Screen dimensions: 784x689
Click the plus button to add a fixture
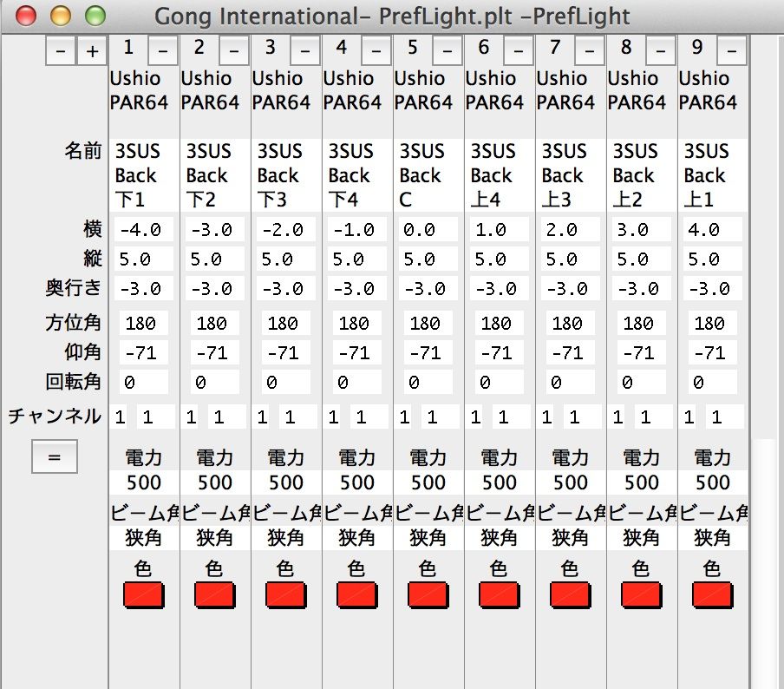tap(92, 50)
